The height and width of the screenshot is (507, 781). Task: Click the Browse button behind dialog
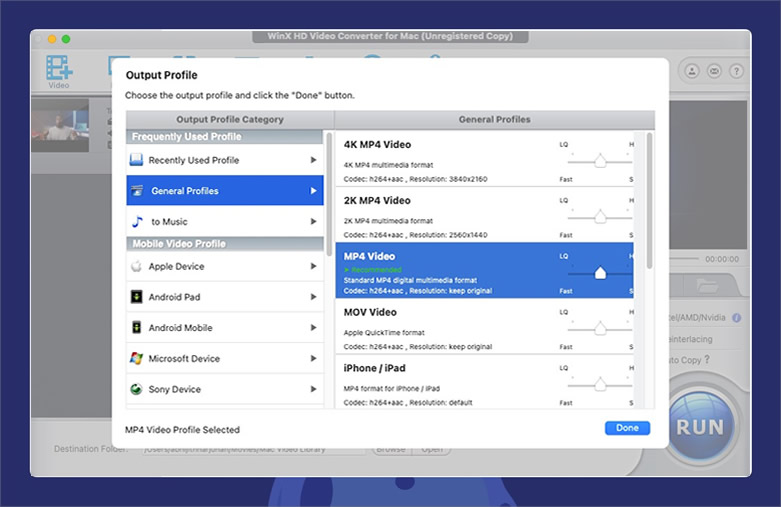coord(391,449)
